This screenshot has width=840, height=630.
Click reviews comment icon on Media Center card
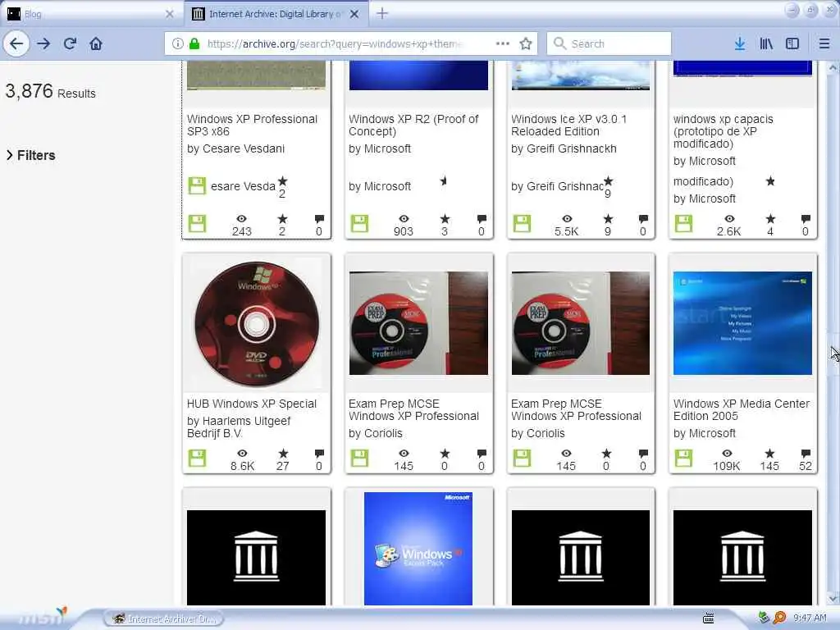[806, 454]
